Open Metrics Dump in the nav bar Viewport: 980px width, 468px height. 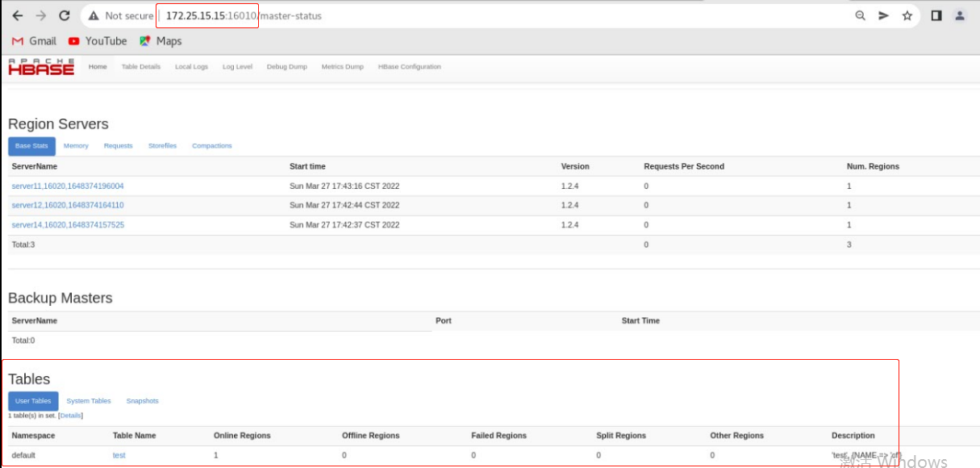[x=343, y=67]
